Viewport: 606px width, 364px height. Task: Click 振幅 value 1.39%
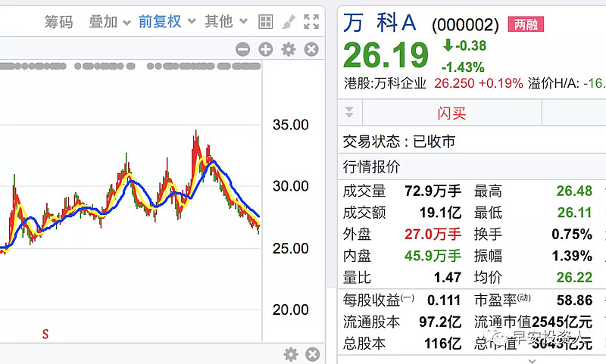click(572, 256)
